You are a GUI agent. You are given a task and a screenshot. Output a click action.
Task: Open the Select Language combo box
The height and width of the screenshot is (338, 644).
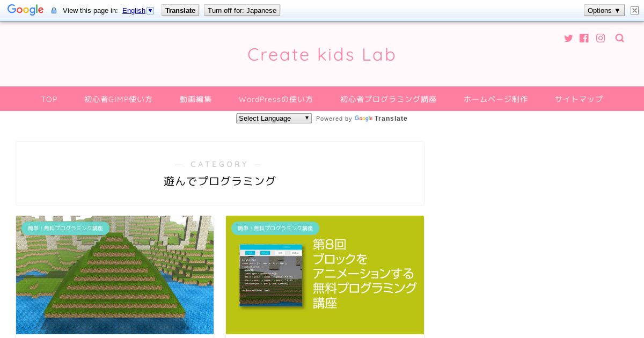pyautogui.click(x=274, y=119)
